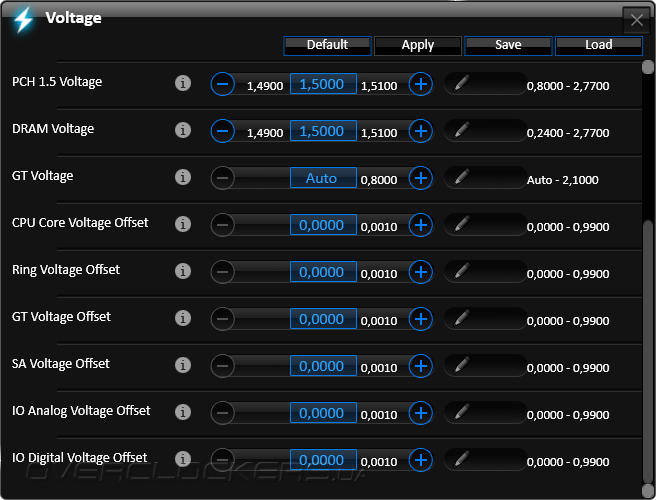Select DRAM Voltage current value 1,5000
The image size is (656, 500).
click(x=323, y=131)
